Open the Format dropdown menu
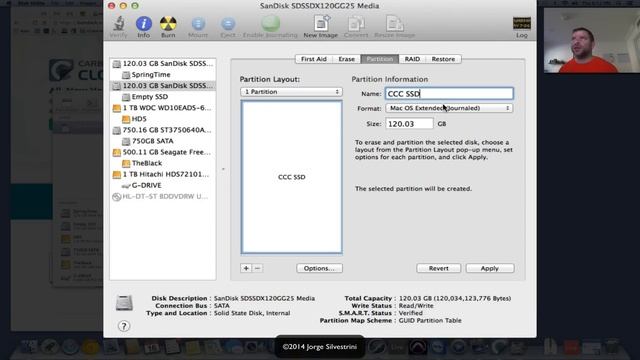Screen dimensions: 640x360 (x=449, y=108)
